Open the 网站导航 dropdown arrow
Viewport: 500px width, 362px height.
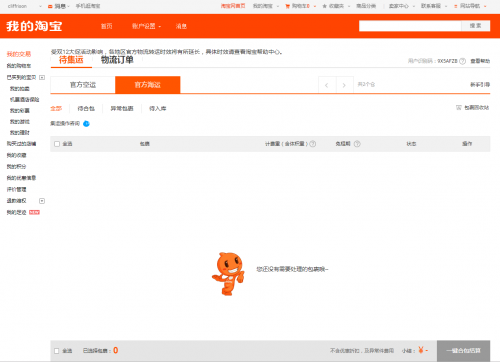[485, 6]
